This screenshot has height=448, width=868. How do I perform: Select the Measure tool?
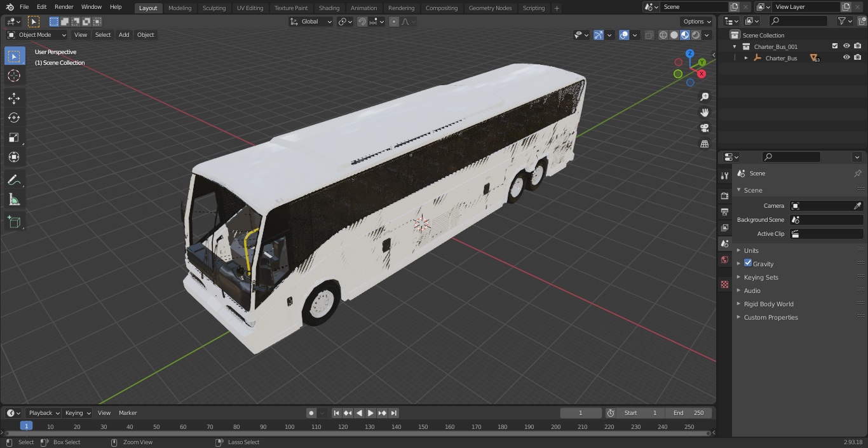tap(14, 200)
